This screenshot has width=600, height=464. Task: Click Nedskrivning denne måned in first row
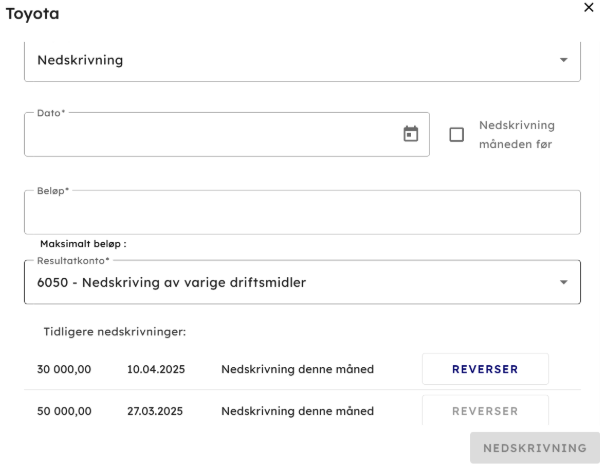point(297,369)
